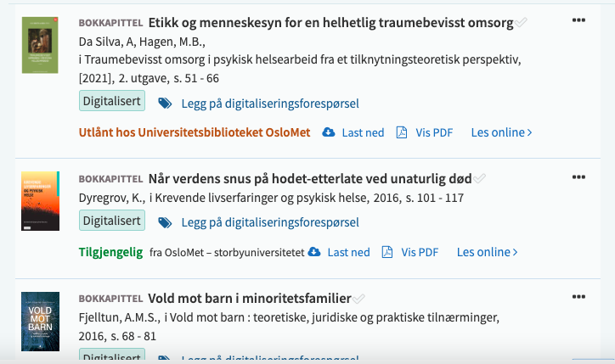This screenshot has height=364, width=615.
Task: Open more options menu for Når verdens snus
Action: pyautogui.click(x=578, y=176)
